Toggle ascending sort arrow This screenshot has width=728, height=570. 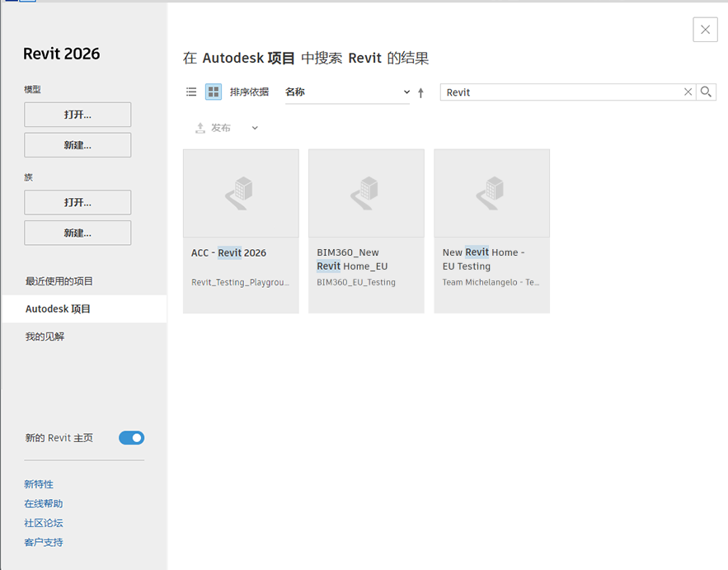point(420,92)
